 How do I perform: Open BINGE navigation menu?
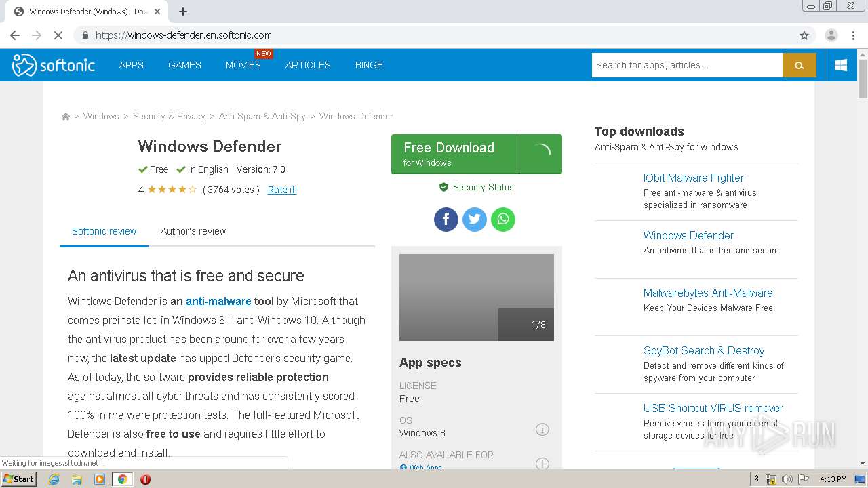tap(369, 65)
